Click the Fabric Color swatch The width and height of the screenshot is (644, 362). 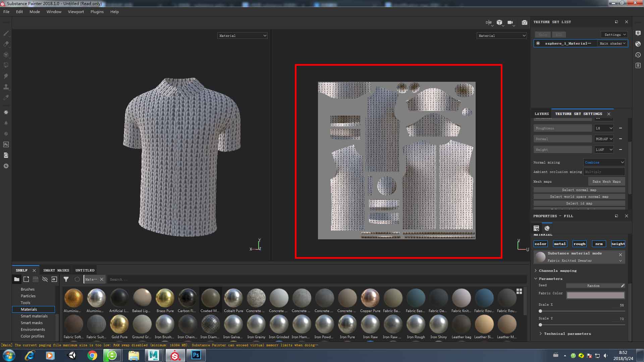coord(595,295)
